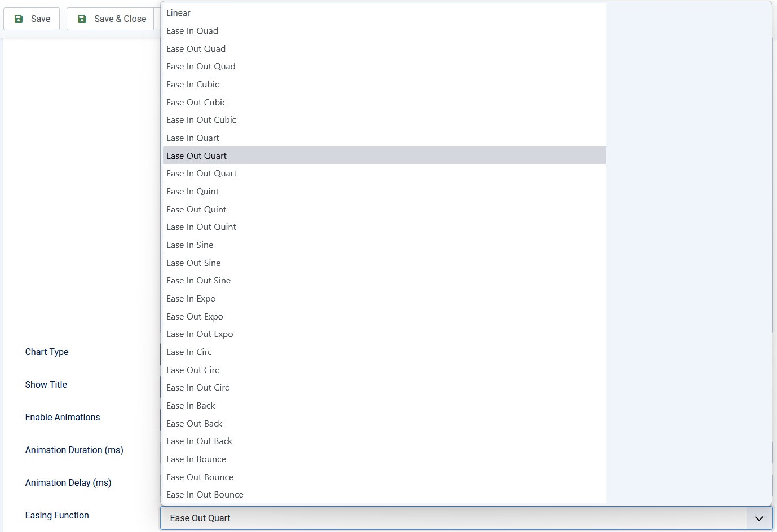Select Ease In Out Back option
This screenshot has height=532, width=777.
pos(200,441)
